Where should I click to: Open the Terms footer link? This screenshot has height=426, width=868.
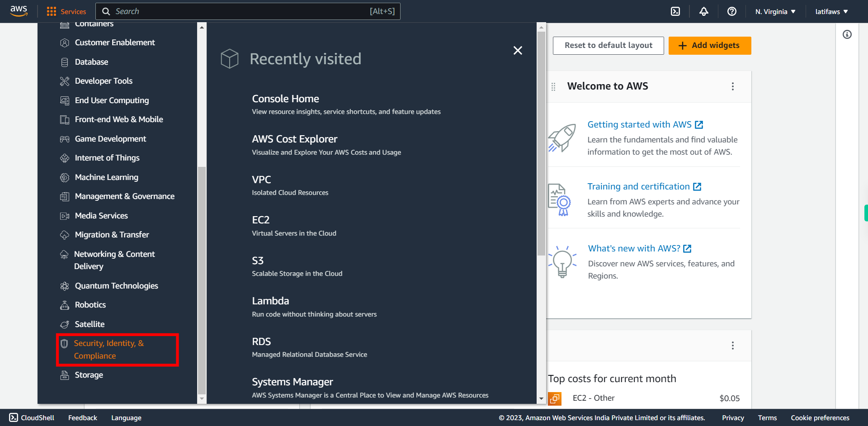[767, 418]
